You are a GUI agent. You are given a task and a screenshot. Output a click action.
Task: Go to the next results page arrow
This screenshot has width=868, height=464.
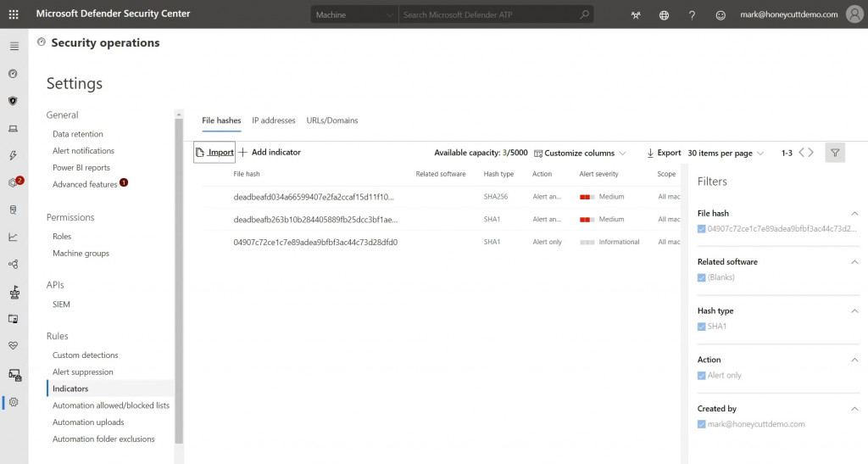point(811,153)
